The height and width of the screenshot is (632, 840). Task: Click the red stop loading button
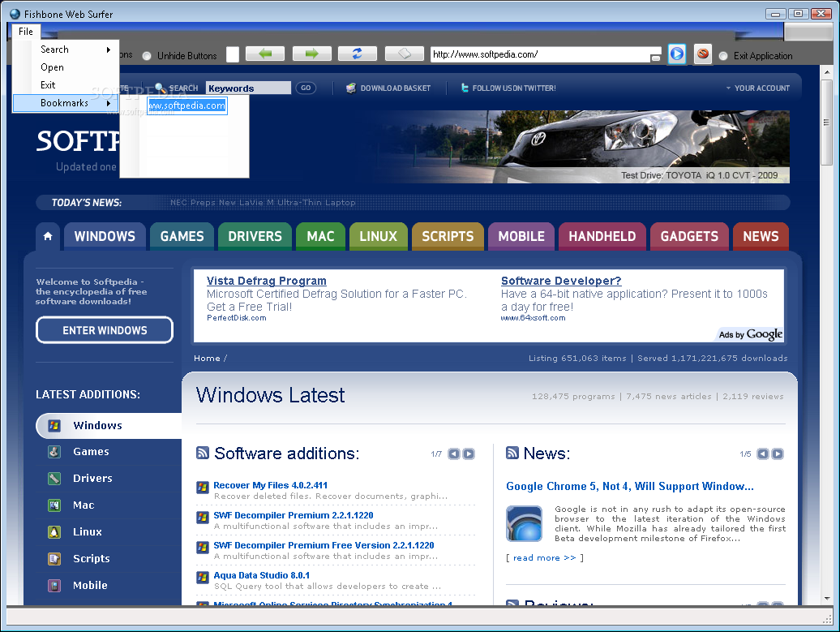(x=703, y=54)
